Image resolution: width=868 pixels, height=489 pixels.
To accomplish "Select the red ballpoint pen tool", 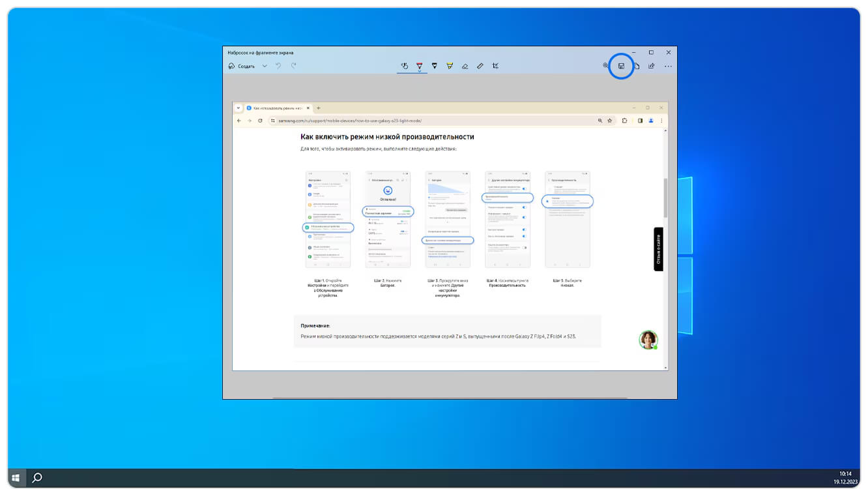I will [x=419, y=66].
